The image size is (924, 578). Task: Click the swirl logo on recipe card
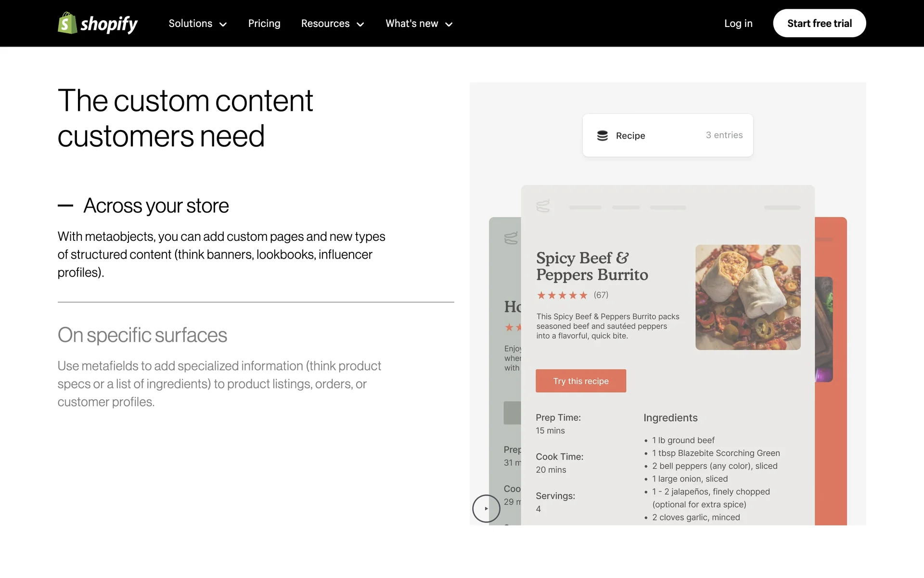(x=543, y=207)
